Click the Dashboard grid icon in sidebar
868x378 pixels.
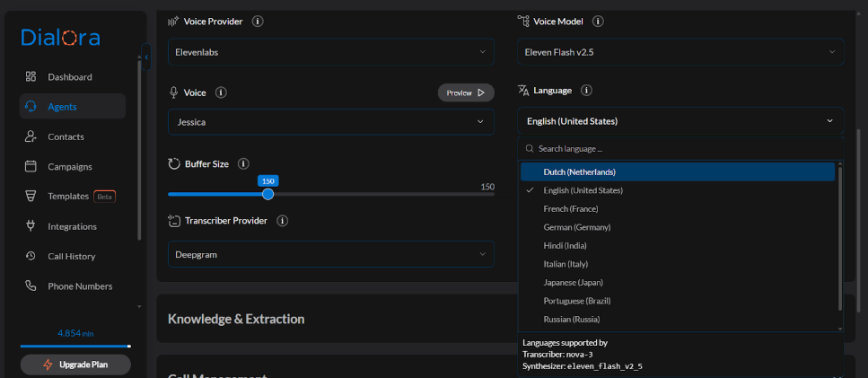click(x=31, y=77)
